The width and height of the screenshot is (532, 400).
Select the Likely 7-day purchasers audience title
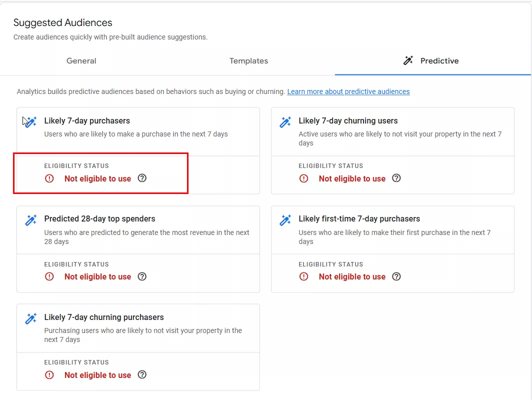tap(87, 120)
